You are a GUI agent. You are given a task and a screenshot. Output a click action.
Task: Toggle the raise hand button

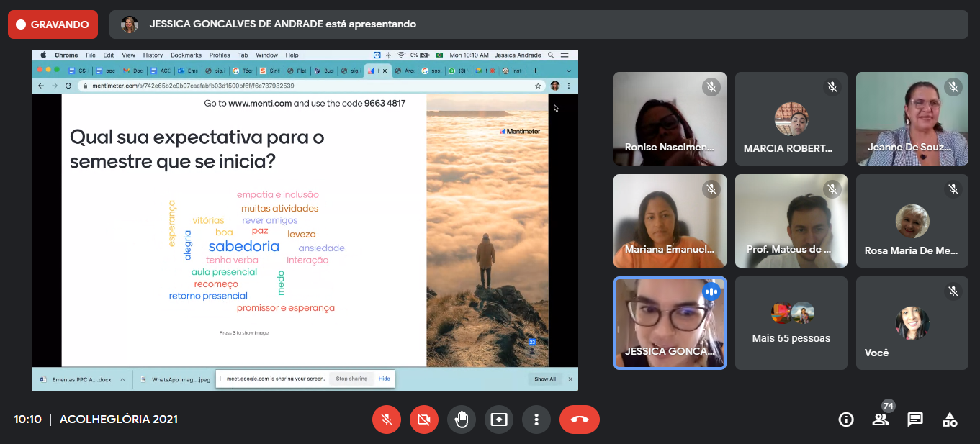click(462, 420)
